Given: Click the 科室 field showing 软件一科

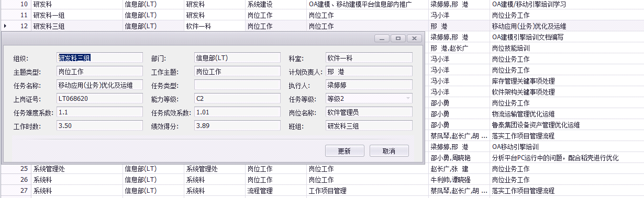Looking at the screenshot, I should pos(369,57).
